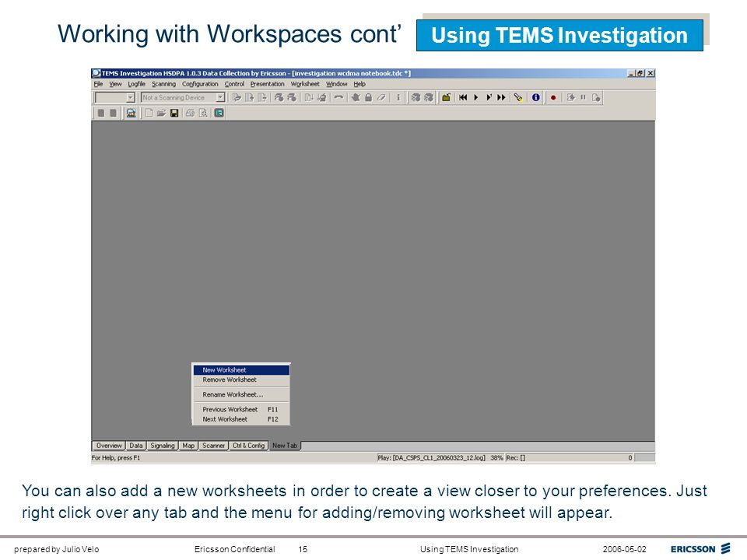This screenshot has width=747, height=560.
Task: Click the eraser icon in toolbar
Action: coord(381,98)
